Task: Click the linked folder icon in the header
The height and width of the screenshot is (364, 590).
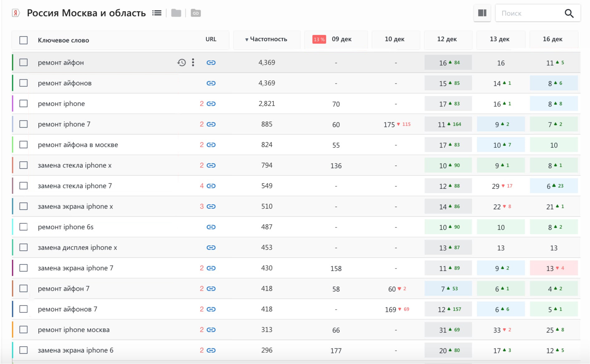Action: 196,13
